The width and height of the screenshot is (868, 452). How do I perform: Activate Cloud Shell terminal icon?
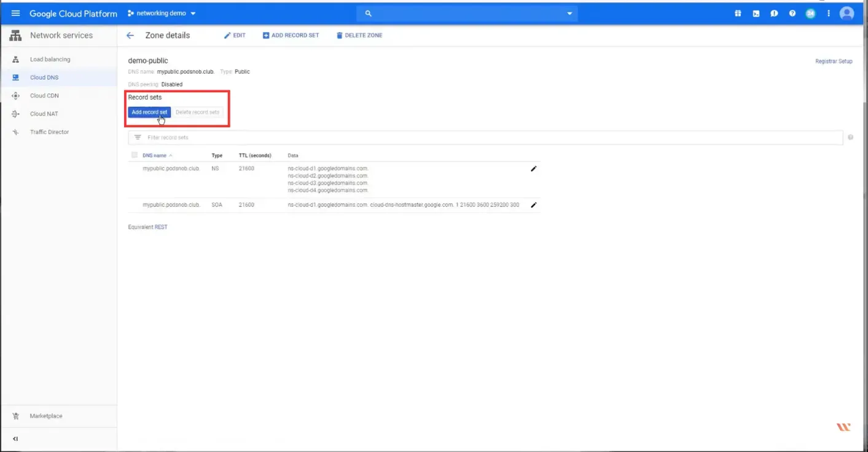[x=756, y=14]
